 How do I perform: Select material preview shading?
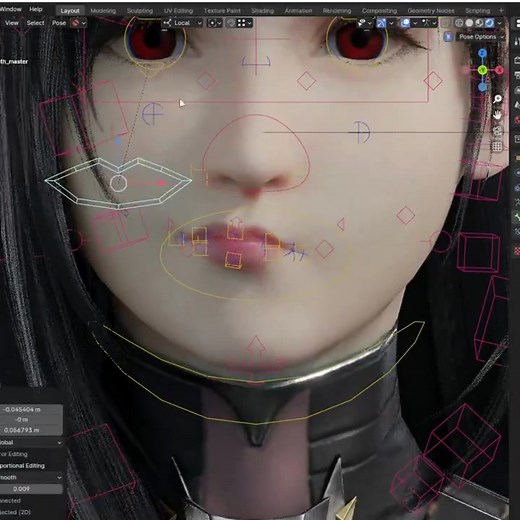tap(479, 23)
